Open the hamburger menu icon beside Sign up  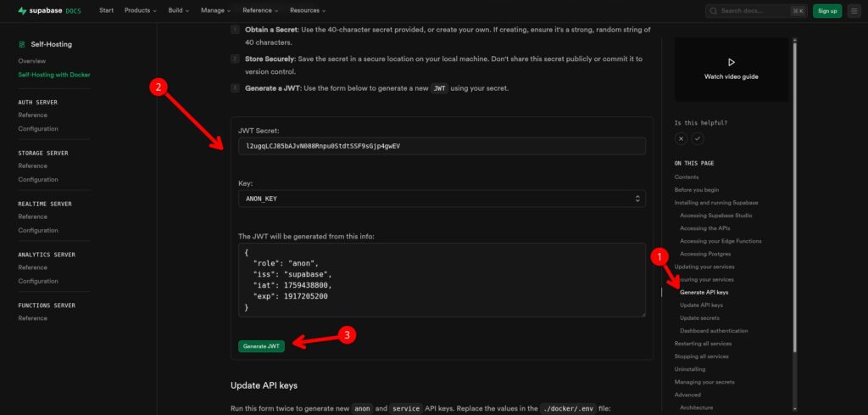[854, 10]
